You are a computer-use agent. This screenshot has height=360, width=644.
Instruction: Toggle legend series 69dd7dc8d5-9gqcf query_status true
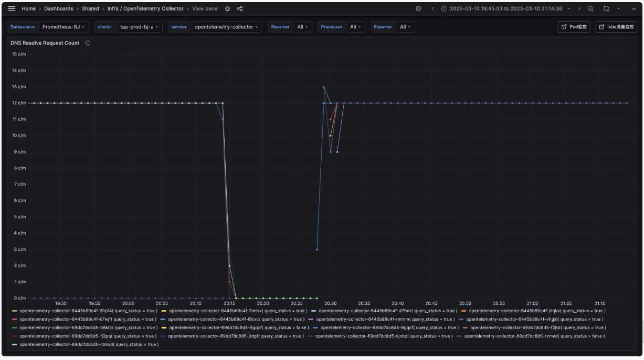click(389, 328)
